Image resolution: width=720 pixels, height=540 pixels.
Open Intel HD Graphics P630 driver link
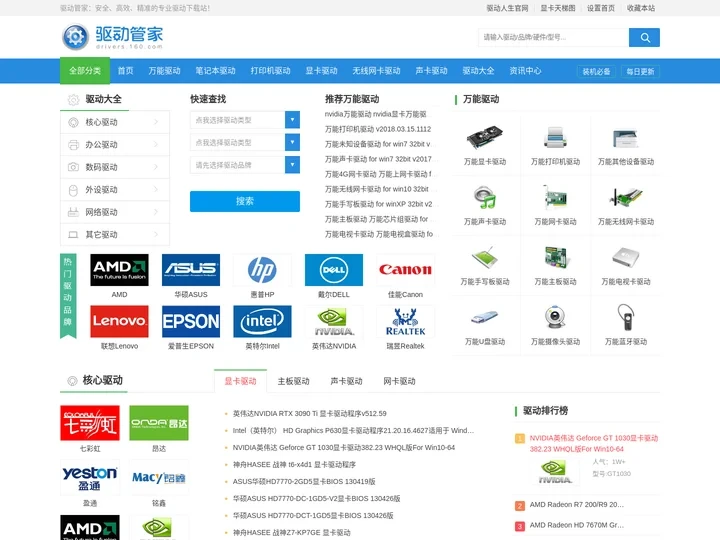(x=353, y=430)
